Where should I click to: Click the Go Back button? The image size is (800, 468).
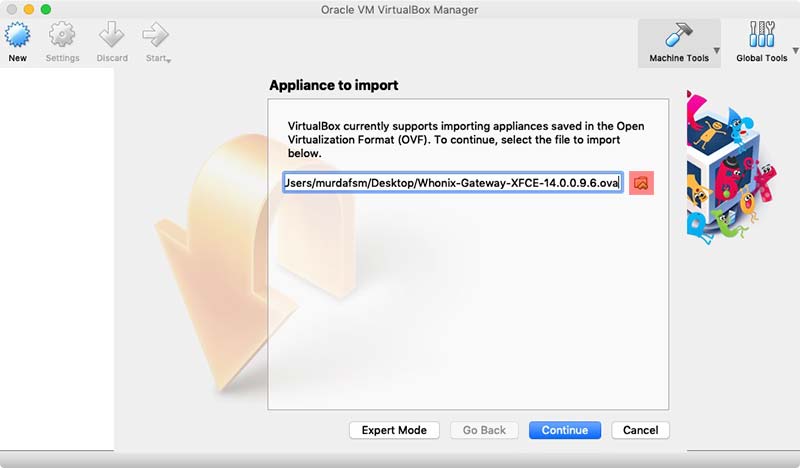[484, 430]
